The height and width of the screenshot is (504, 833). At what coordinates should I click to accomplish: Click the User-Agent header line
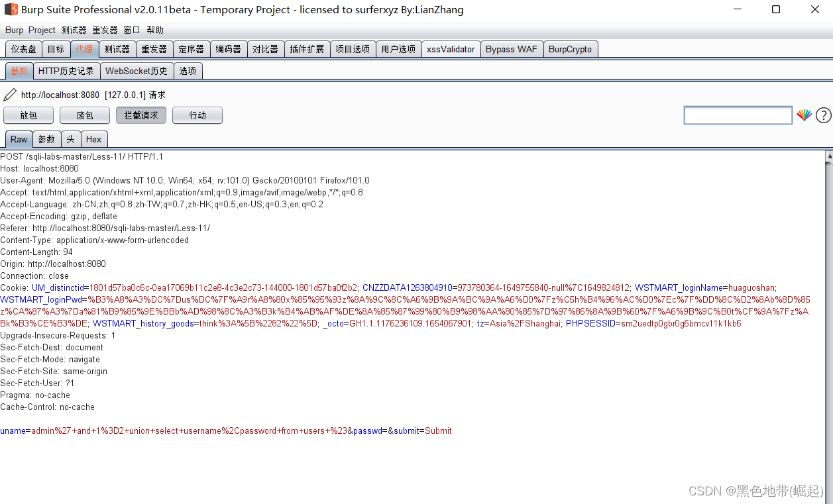(x=185, y=181)
